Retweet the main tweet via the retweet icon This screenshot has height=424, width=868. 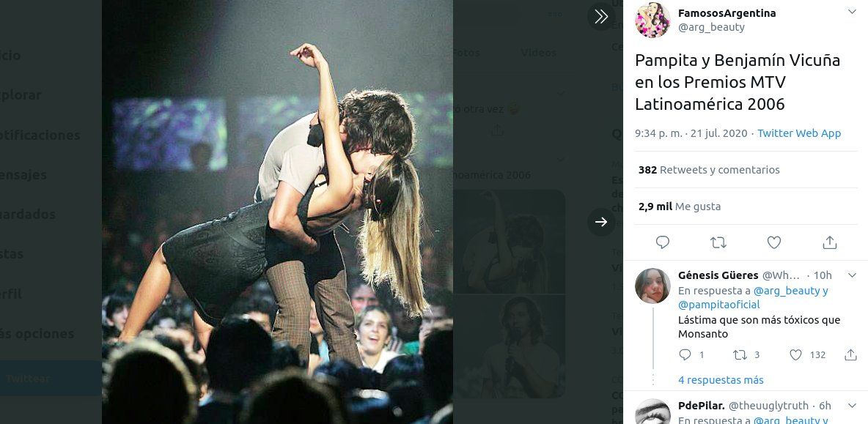pos(718,242)
